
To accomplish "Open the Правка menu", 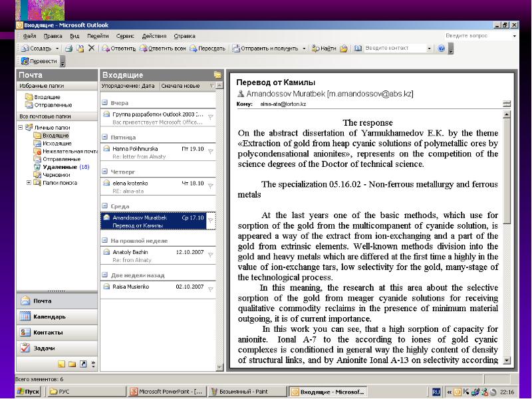I will coord(53,36).
